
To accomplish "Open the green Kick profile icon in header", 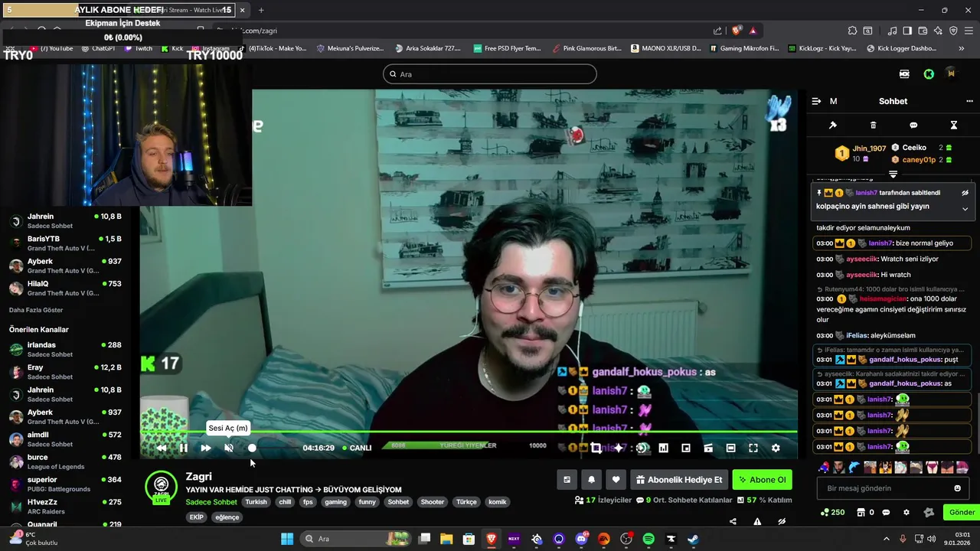I will 929,74.
